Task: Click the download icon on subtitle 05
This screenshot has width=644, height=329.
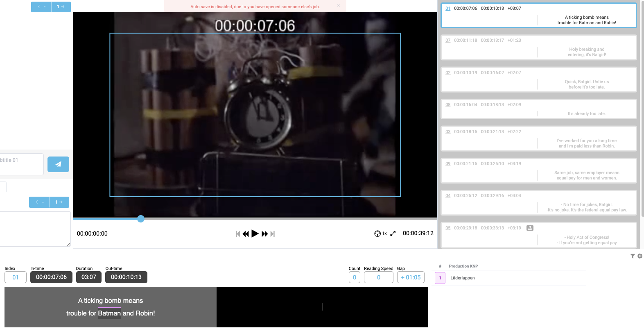Action: (530, 228)
